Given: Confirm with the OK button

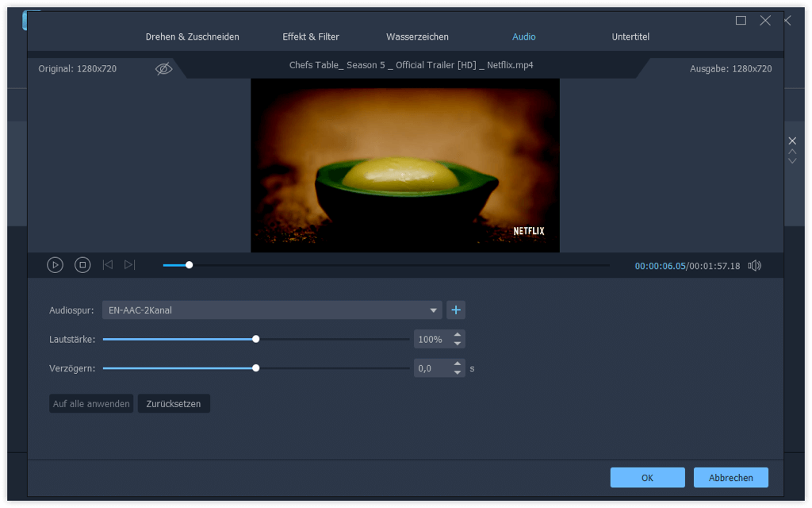Looking at the screenshot, I should tap(647, 477).
